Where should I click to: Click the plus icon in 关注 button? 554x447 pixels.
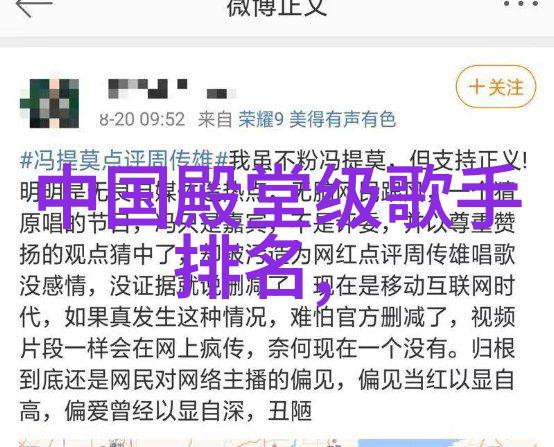point(477,87)
